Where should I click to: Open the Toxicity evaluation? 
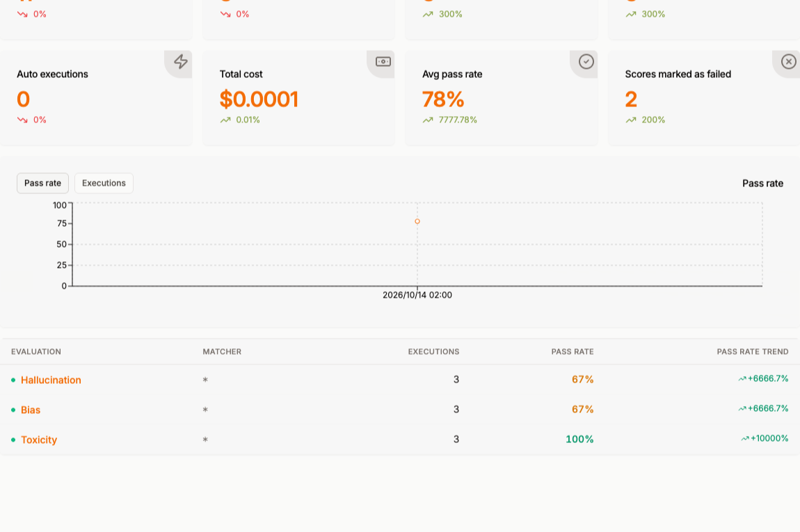[39, 440]
